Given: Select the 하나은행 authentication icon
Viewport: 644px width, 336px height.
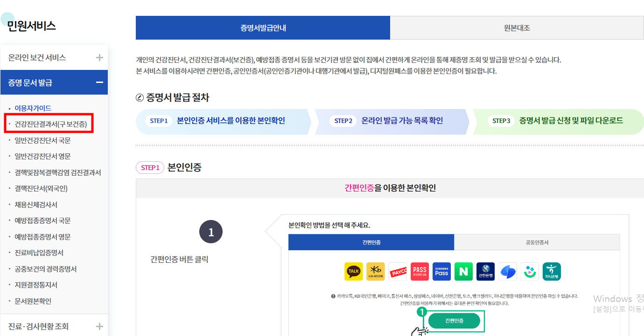Looking at the screenshot, I should [551, 271].
